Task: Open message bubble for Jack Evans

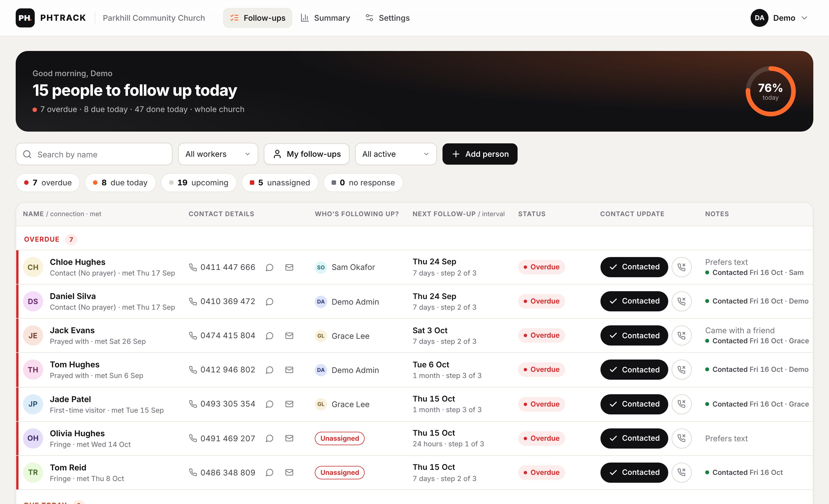Action: click(x=269, y=336)
